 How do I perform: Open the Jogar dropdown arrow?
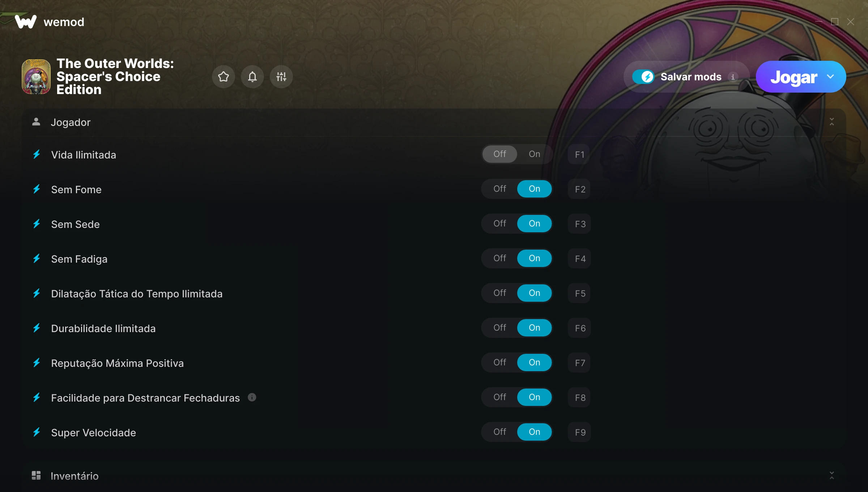830,77
